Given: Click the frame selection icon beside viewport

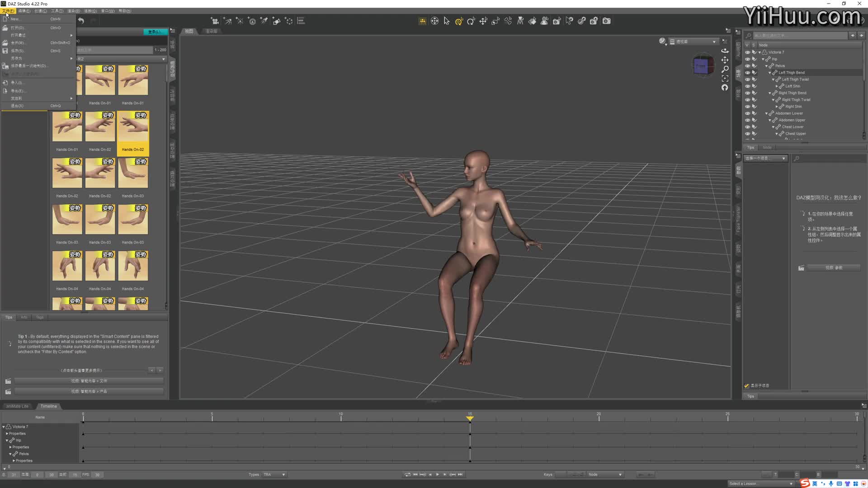Looking at the screenshot, I should click(x=725, y=79).
